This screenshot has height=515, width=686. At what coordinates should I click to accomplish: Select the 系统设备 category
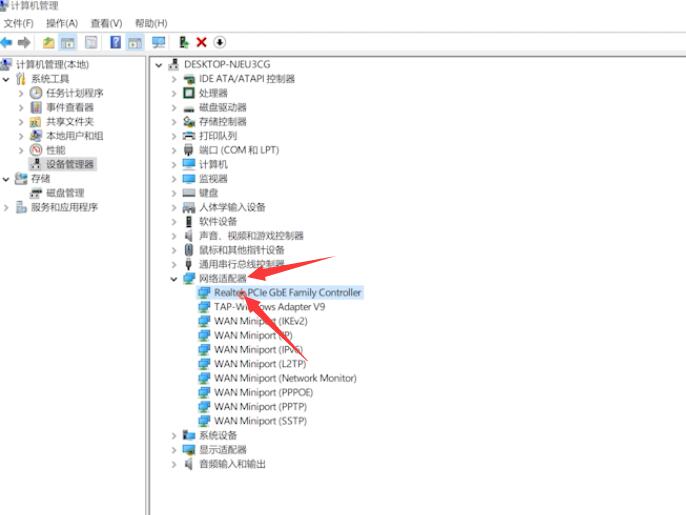(x=218, y=435)
